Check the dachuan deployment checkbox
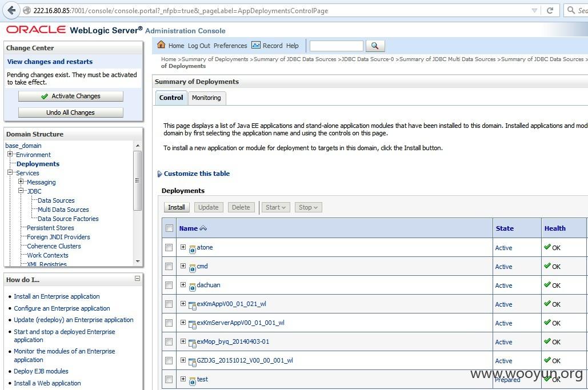 169,285
